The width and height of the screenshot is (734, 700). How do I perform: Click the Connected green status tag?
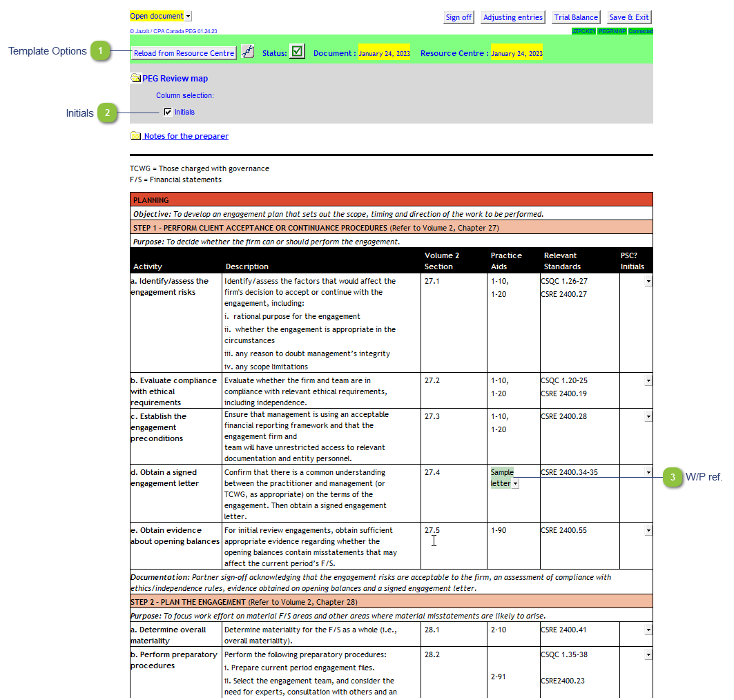[x=641, y=31]
